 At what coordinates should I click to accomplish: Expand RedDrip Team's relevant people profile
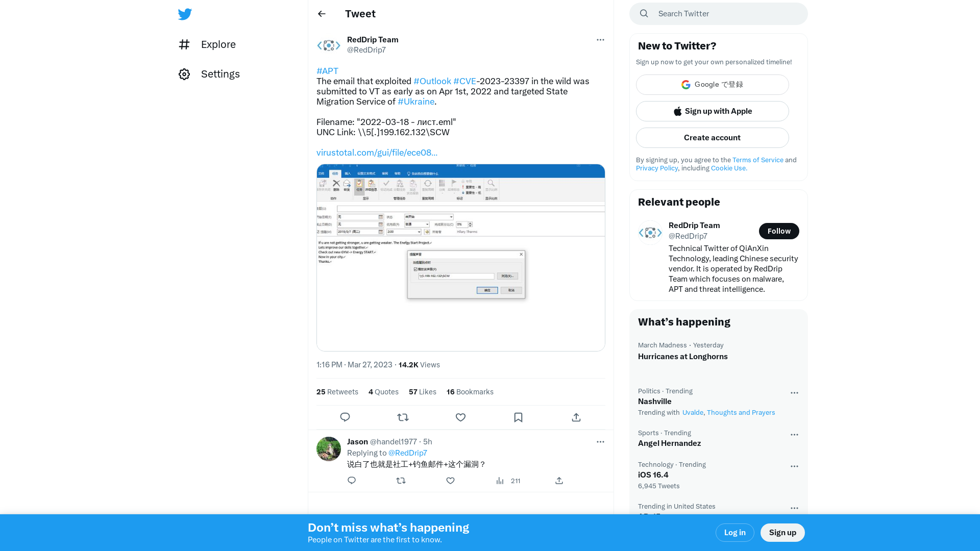click(695, 226)
